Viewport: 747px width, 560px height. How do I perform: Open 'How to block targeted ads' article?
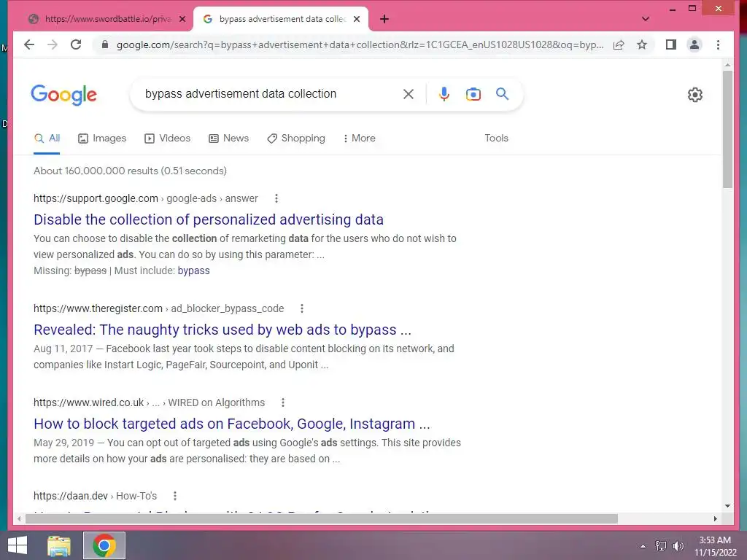pyautogui.click(x=232, y=424)
